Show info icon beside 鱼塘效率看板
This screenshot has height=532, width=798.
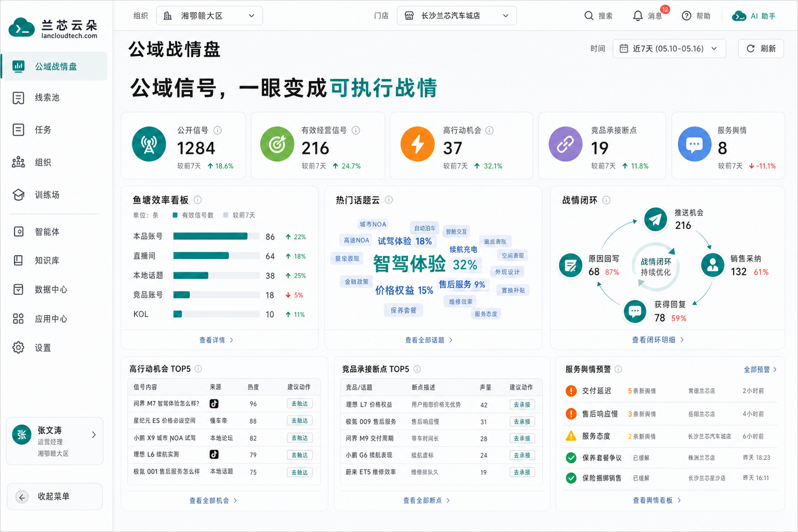[197, 200]
